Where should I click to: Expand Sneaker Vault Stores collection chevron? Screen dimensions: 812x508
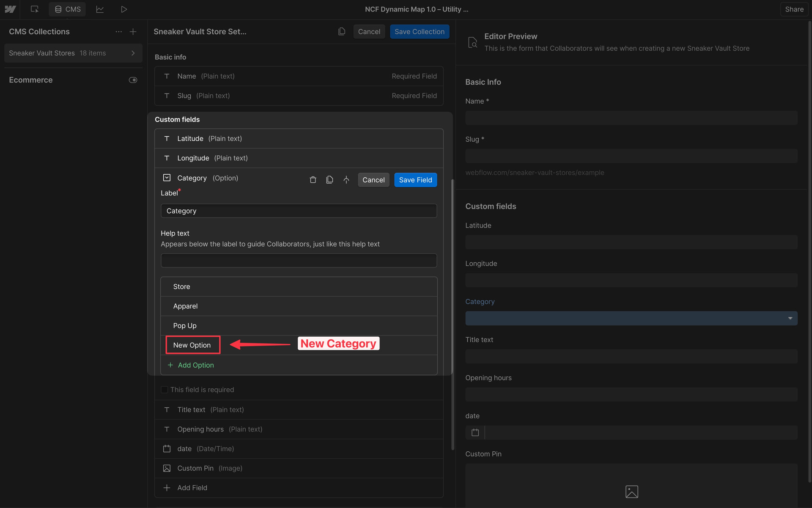coord(133,53)
